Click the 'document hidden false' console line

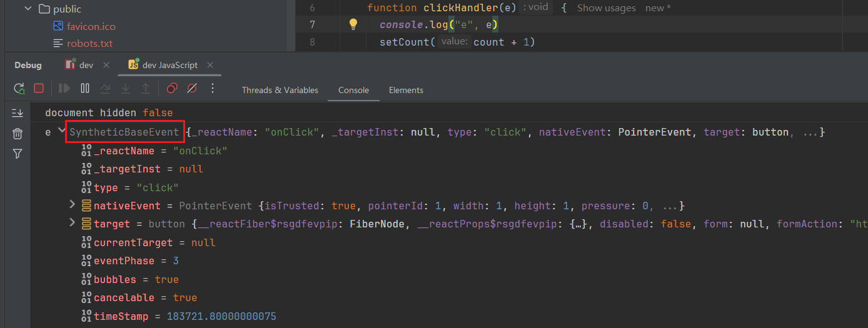[x=109, y=113]
